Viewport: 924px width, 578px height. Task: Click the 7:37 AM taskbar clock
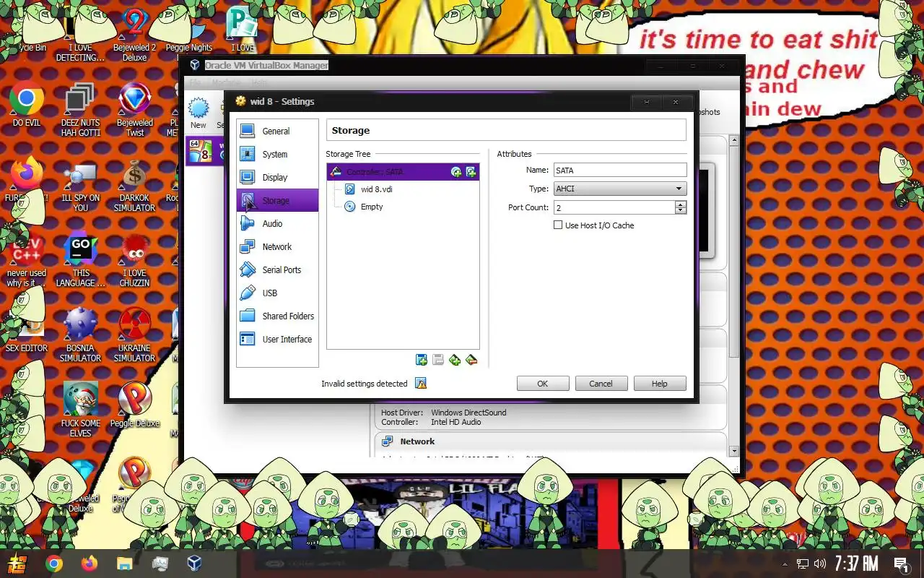coord(856,563)
